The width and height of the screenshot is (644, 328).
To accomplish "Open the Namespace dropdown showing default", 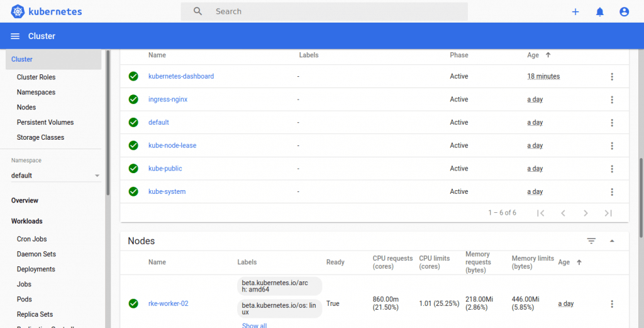I will (55, 176).
